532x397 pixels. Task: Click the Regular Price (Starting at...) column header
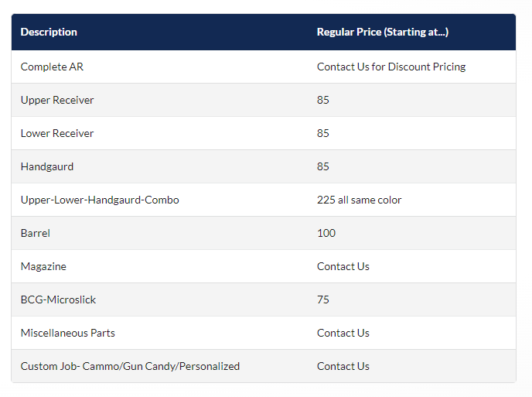(383, 32)
